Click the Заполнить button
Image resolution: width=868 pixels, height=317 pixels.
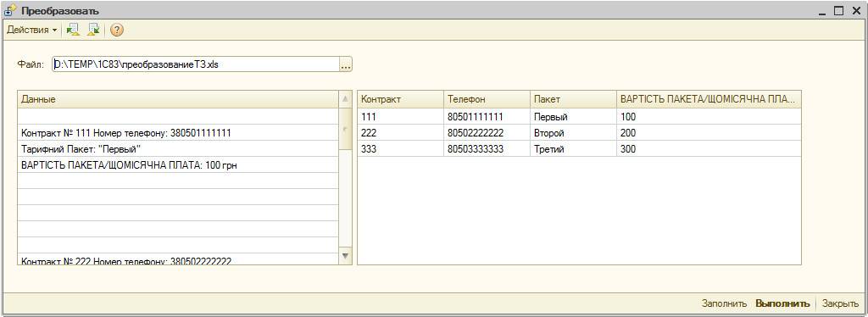[725, 303]
